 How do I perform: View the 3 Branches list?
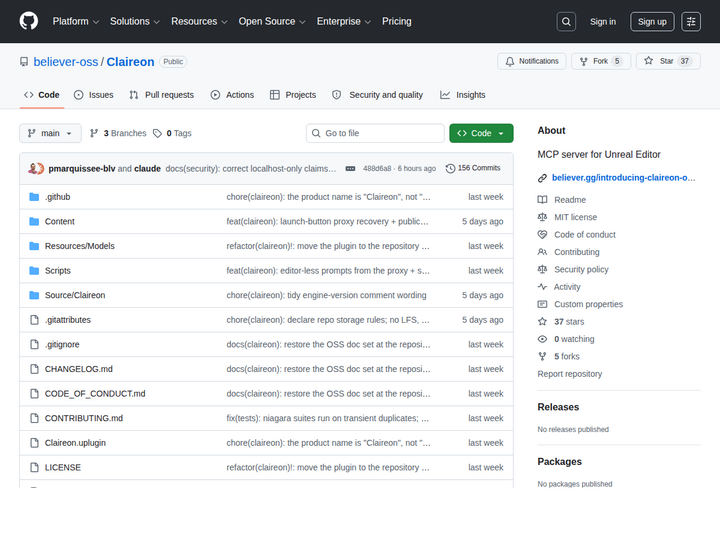(x=118, y=133)
